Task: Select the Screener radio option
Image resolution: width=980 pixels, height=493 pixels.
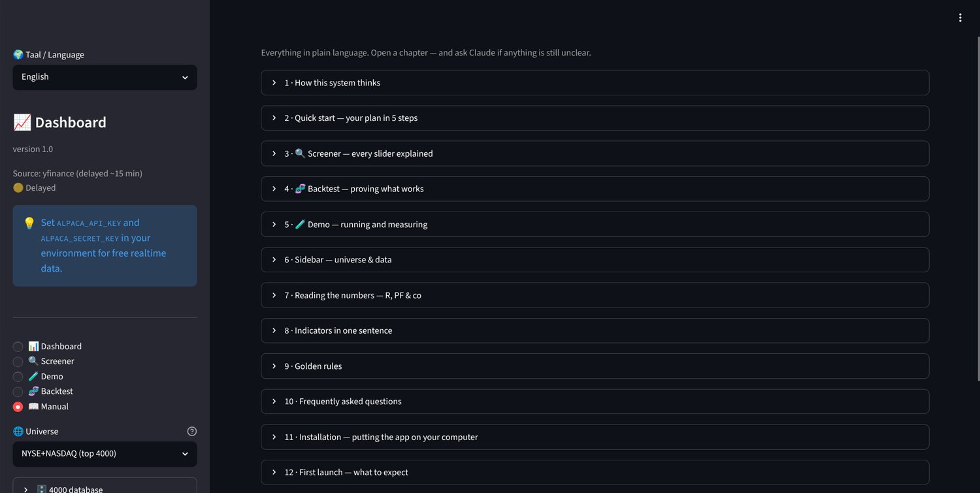Action: point(18,361)
